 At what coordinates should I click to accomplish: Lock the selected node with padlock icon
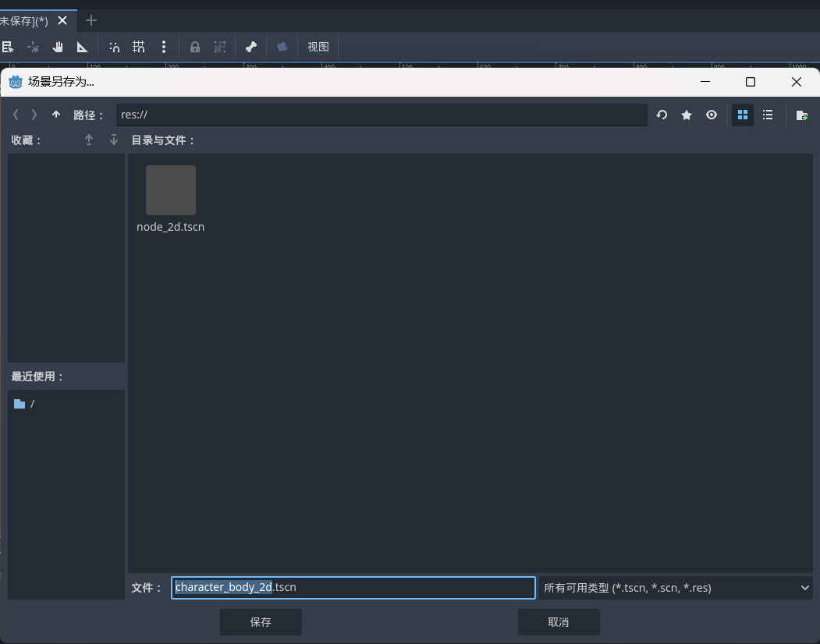pyautogui.click(x=195, y=47)
